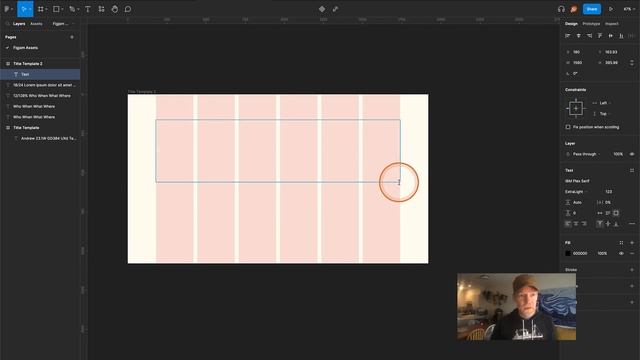Open the Resources tool

101,9
